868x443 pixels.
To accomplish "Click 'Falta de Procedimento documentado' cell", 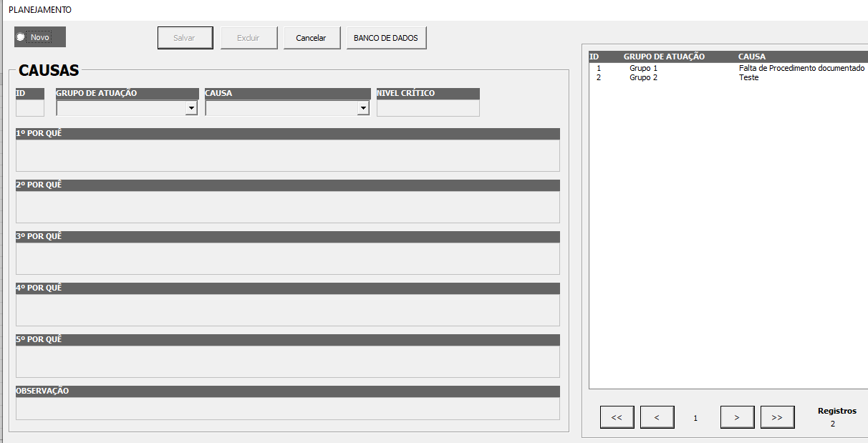I will [x=802, y=68].
